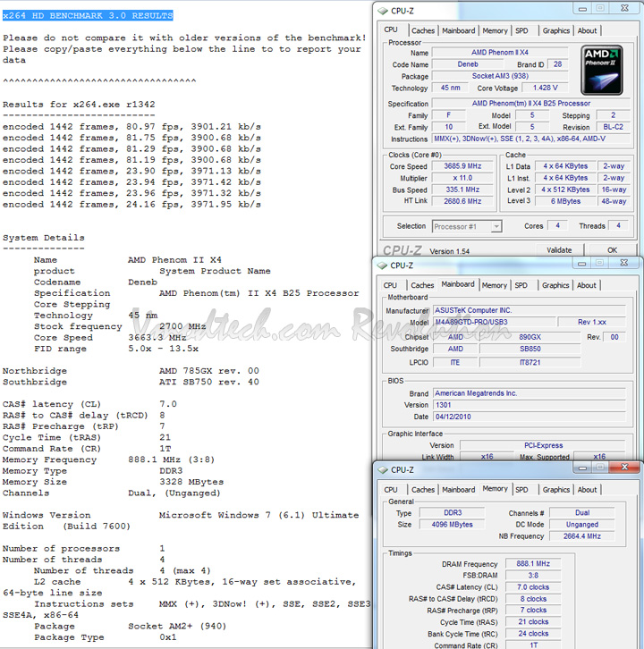This screenshot has height=649, width=644.
Task: Open Graphics tab in top CPU-Z window
Action: tap(556, 30)
